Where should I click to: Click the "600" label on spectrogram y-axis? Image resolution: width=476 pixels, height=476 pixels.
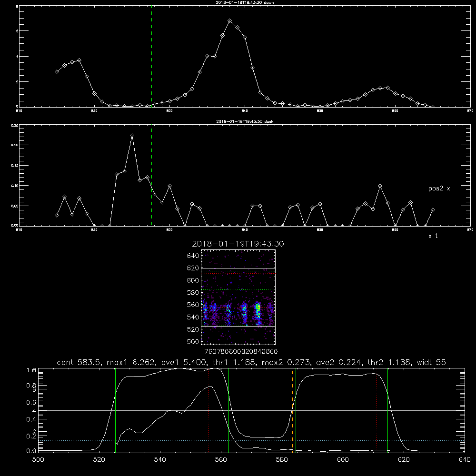pos(193,280)
